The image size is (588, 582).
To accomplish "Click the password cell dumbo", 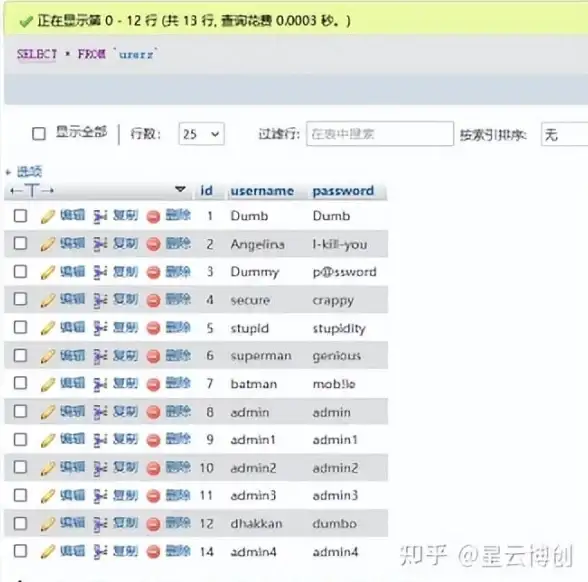I will (334, 524).
